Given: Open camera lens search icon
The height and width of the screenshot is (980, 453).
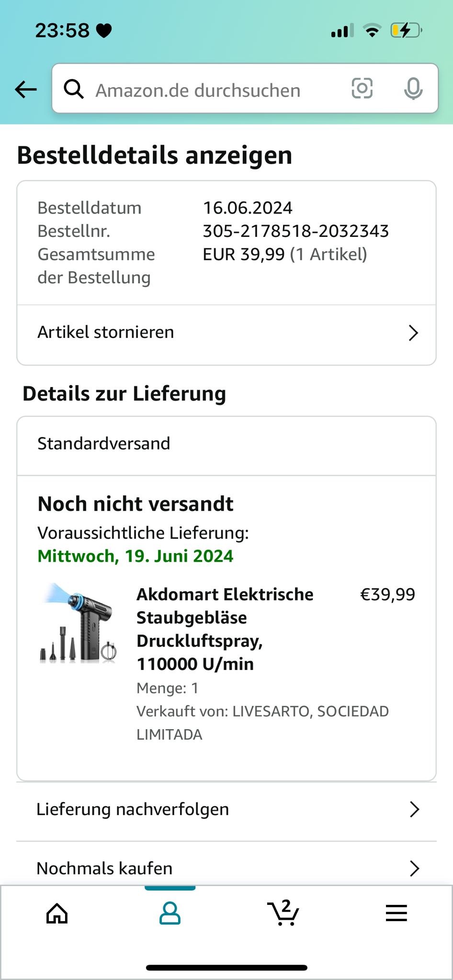Looking at the screenshot, I should (x=362, y=89).
